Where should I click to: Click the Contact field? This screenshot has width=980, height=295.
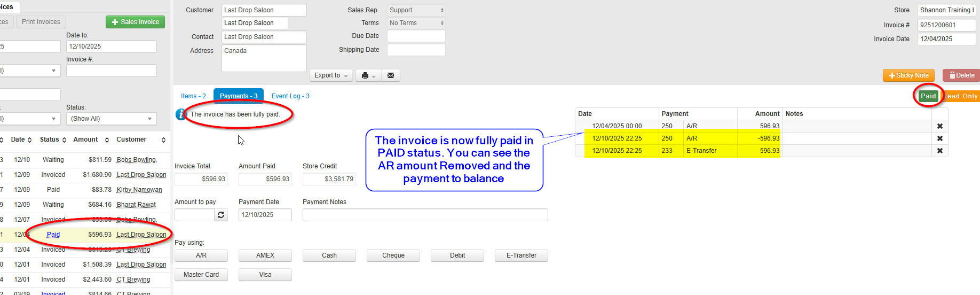click(x=264, y=37)
